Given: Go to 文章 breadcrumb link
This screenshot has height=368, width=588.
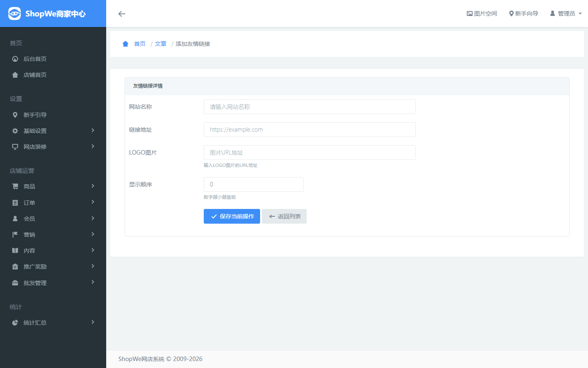Looking at the screenshot, I should (160, 44).
